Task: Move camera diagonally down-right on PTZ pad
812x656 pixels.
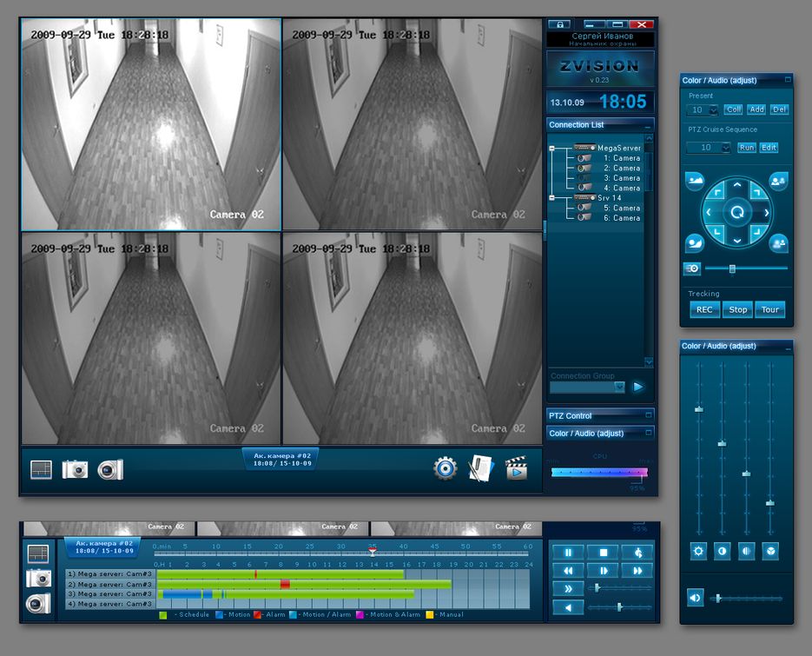Action: (756, 232)
